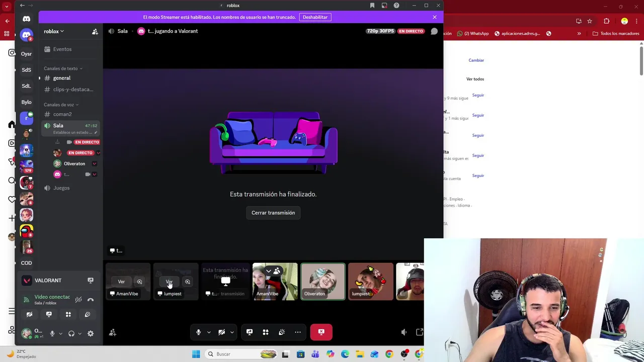
Task: Select the SdL server icon
Action: click(x=26, y=86)
